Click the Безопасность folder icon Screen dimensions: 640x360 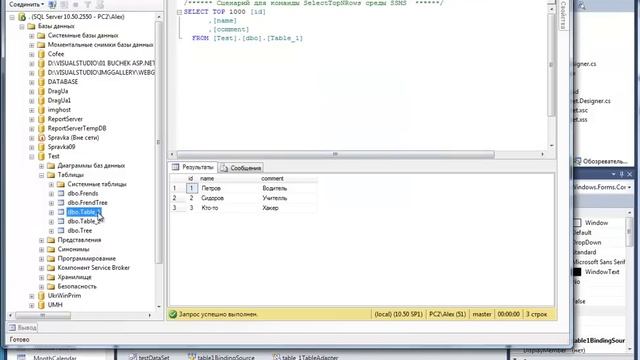point(51,287)
